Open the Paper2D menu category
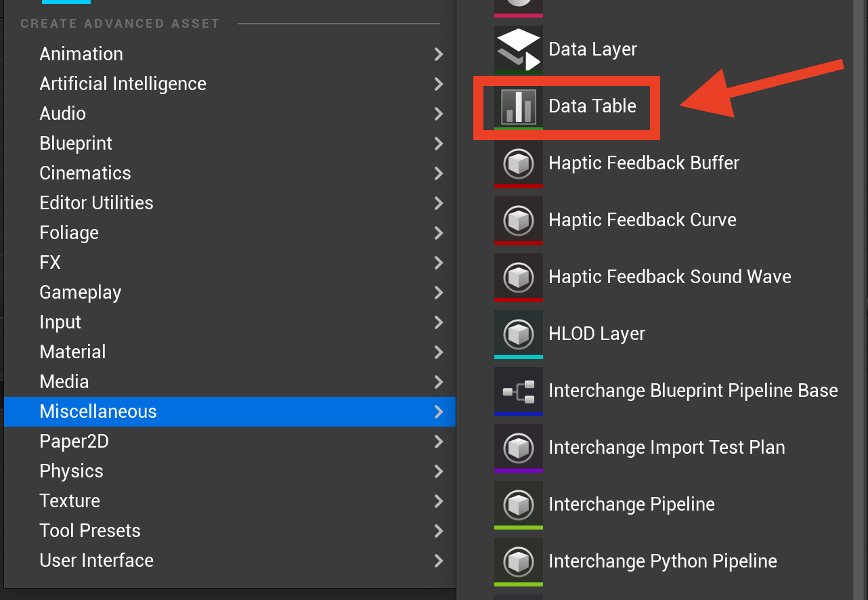The image size is (868, 600). click(x=230, y=442)
